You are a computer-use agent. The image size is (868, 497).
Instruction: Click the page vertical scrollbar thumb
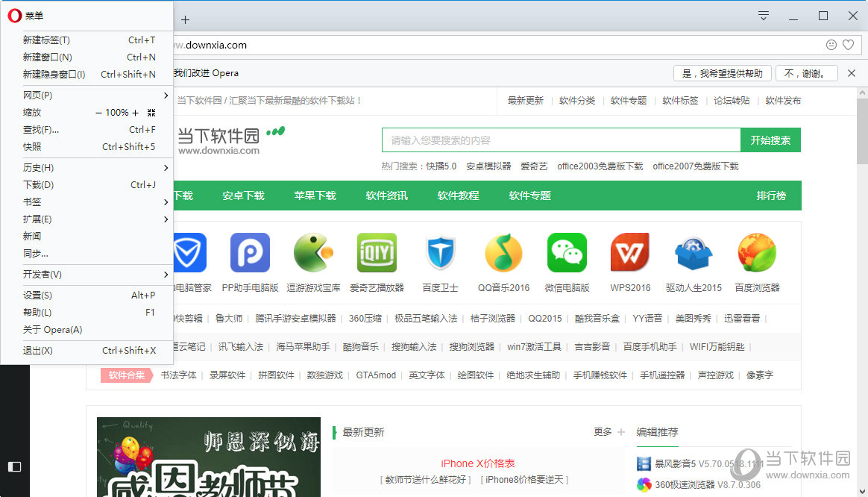coord(862,132)
